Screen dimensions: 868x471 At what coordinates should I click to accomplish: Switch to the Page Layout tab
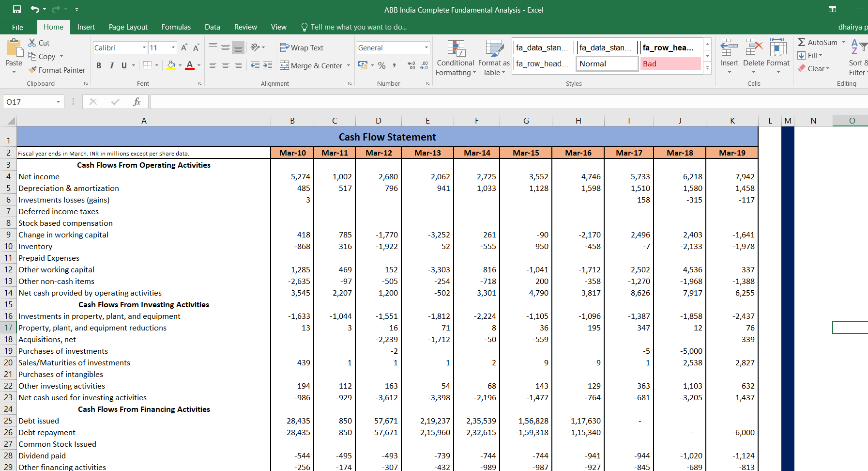click(128, 27)
